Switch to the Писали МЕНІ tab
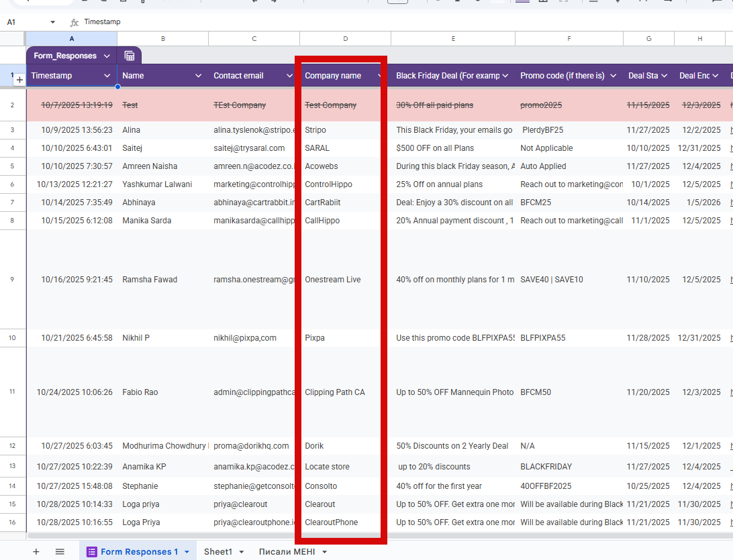 (287, 551)
